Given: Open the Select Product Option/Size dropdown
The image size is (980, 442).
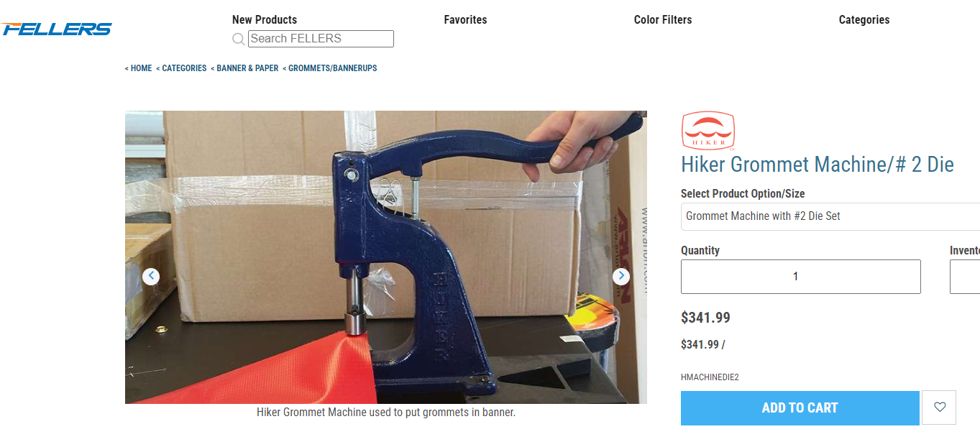Looking at the screenshot, I should point(830,216).
